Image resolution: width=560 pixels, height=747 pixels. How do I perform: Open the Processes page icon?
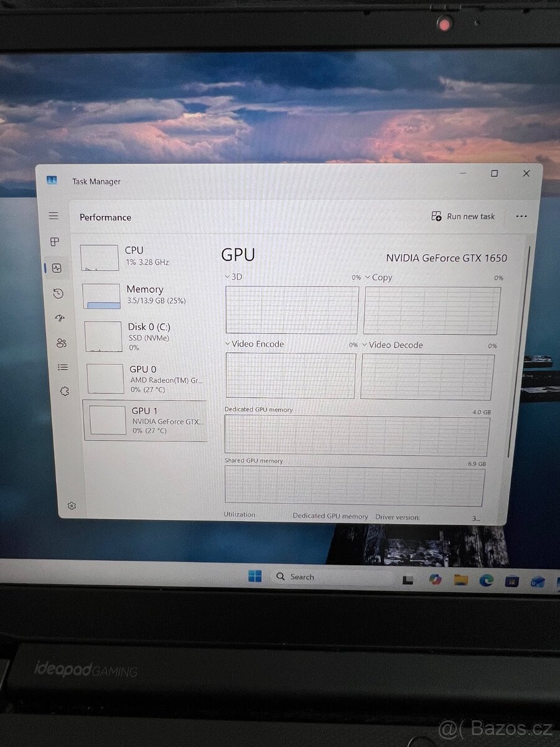[56, 242]
